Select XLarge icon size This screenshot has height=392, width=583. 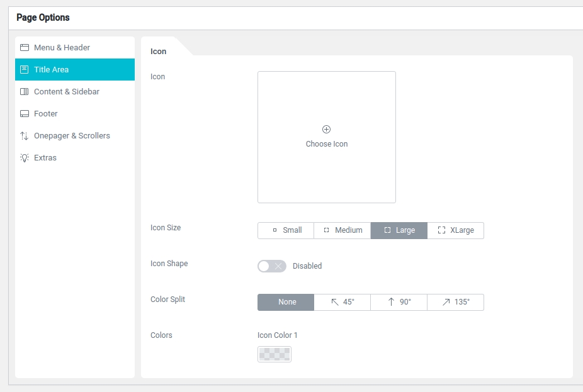pyautogui.click(x=455, y=230)
